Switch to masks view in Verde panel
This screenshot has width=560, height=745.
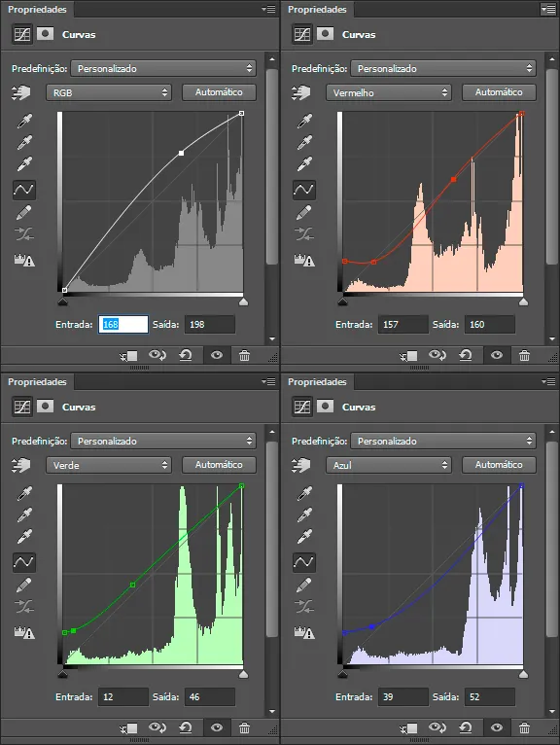(x=45, y=407)
